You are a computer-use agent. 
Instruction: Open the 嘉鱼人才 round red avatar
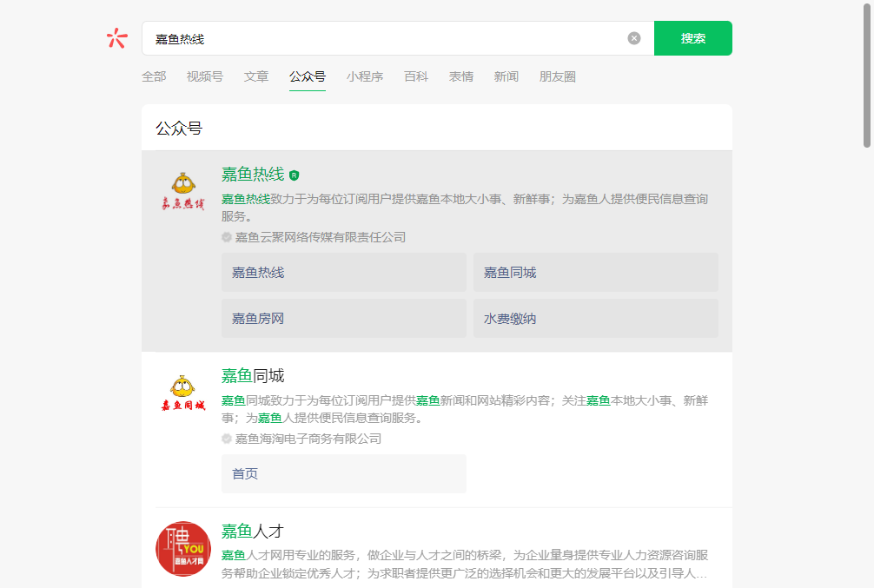click(182, 548)
